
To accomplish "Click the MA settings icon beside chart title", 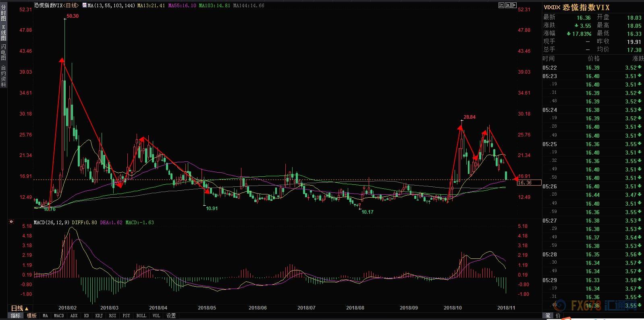I will [84, 6].
